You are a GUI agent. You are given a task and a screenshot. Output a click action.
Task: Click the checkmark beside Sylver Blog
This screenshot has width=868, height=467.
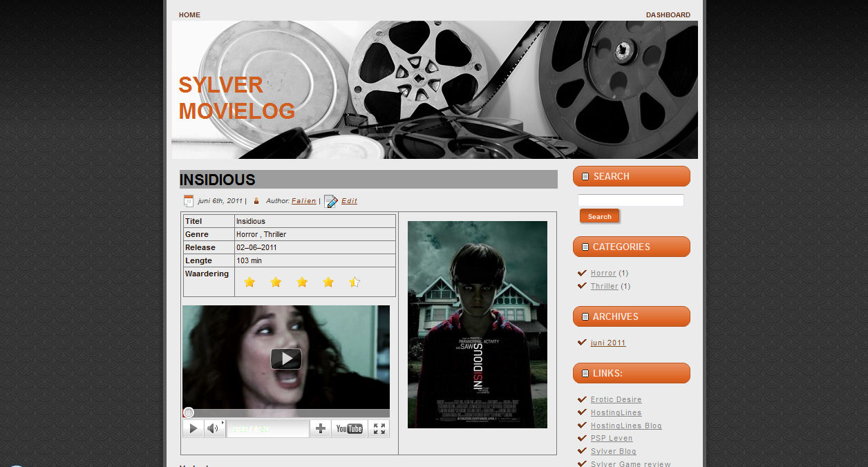click(582, 451)
